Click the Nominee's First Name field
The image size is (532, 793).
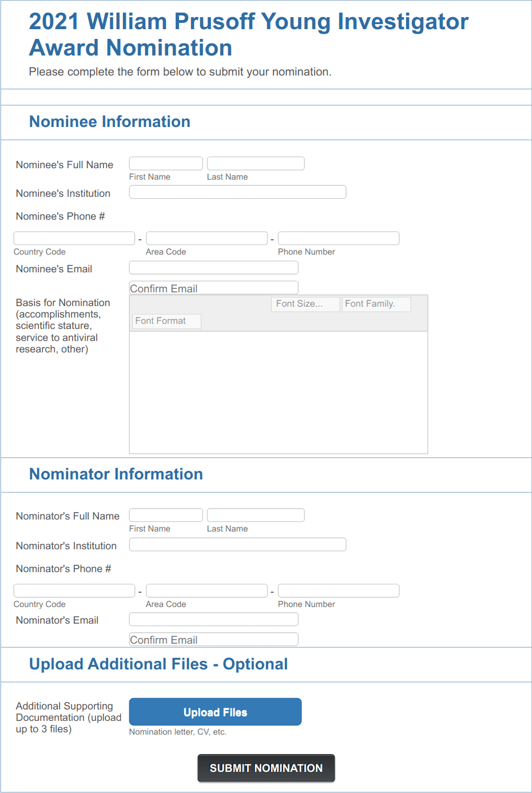click(x=165, y=163)
